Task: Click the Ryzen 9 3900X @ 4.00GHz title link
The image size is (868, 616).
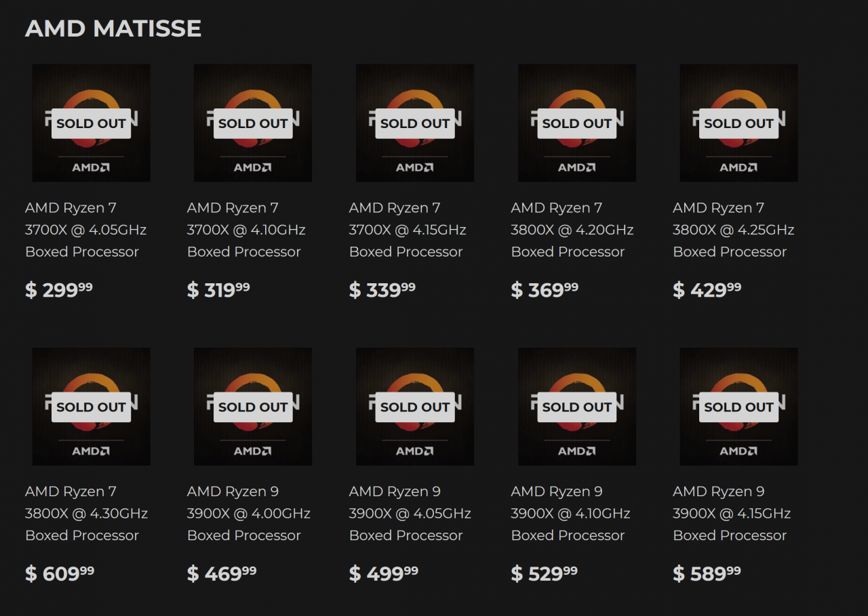Action: point(249,514)
